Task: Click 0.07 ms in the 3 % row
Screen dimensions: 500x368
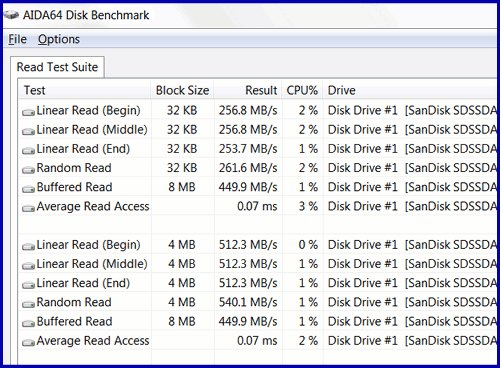Action: click(x=257, y=206)
